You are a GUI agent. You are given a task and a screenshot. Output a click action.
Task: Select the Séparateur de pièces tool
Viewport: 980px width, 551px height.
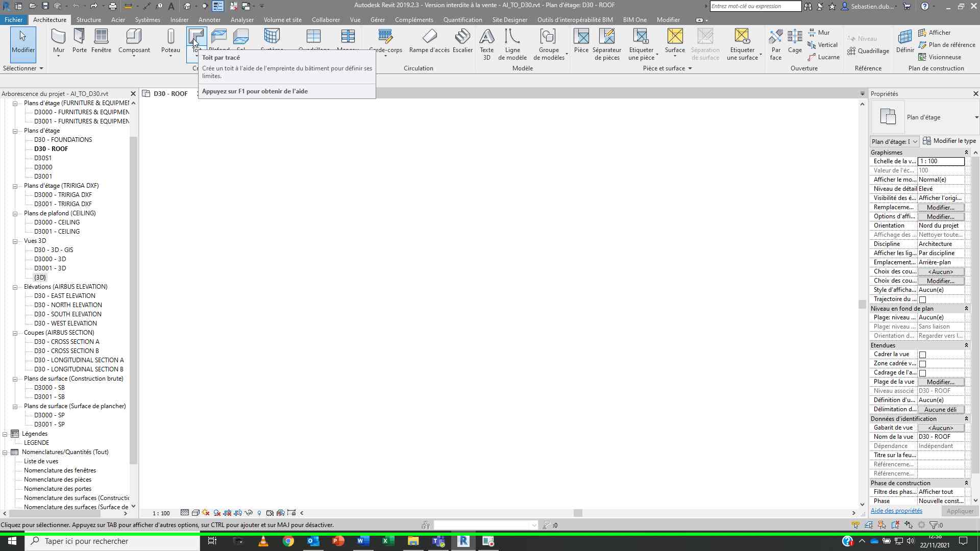[606, 44]
